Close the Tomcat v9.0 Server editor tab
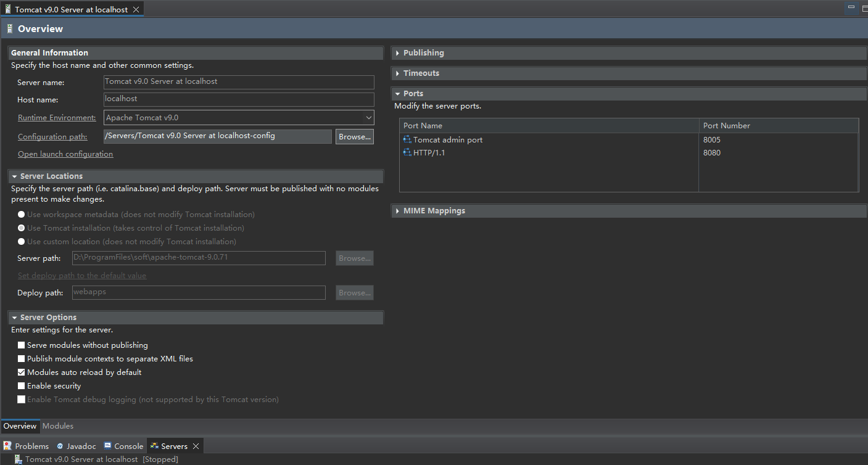 pos(136,10)
